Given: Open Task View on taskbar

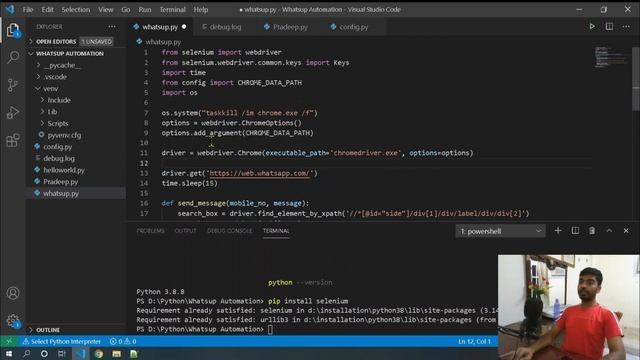Looking at the screenshot, I should click(x=62, y=353).
